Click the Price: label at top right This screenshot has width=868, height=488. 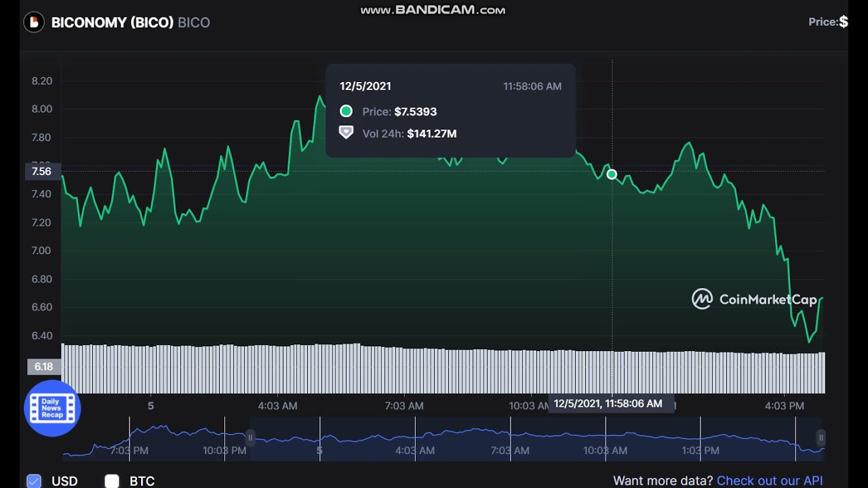tap(823, 22)
